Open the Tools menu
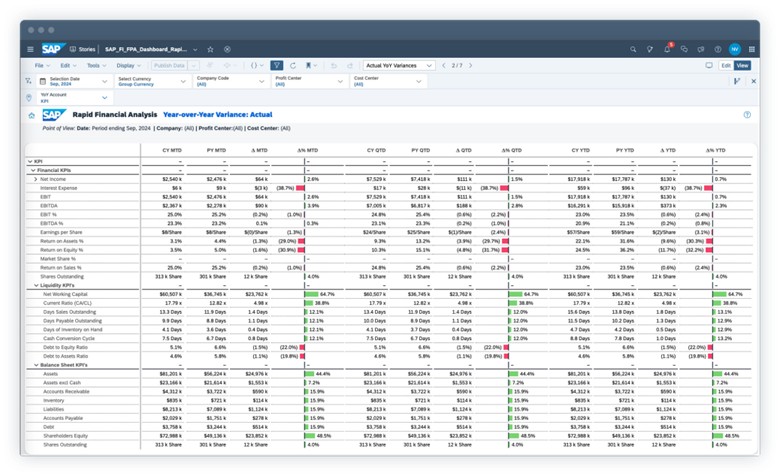The image size is (780, 476). coord(94,65)
